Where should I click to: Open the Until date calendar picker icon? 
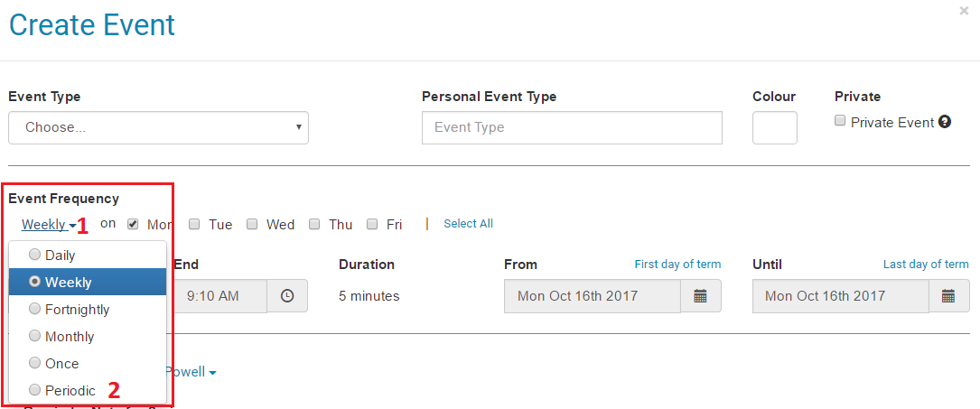pyautogui.click(x=948, y=295)
